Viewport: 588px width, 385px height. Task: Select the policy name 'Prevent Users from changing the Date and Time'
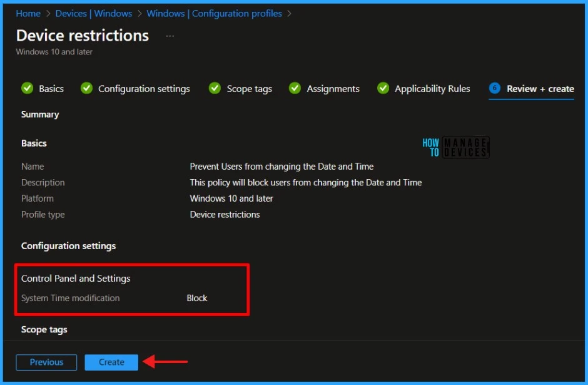point(281,167)
